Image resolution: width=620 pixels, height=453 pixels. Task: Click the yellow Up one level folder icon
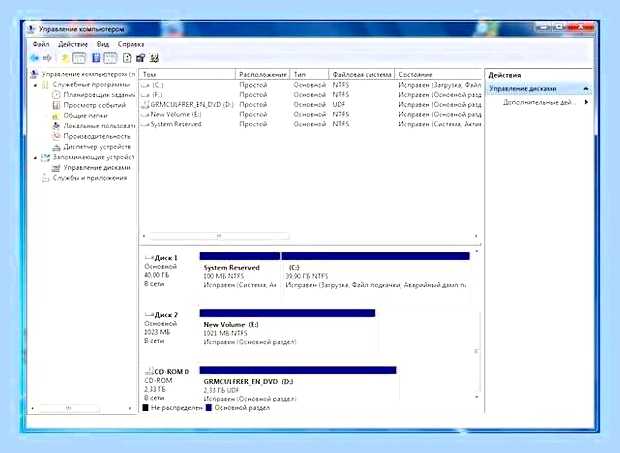tap(65, 58)
